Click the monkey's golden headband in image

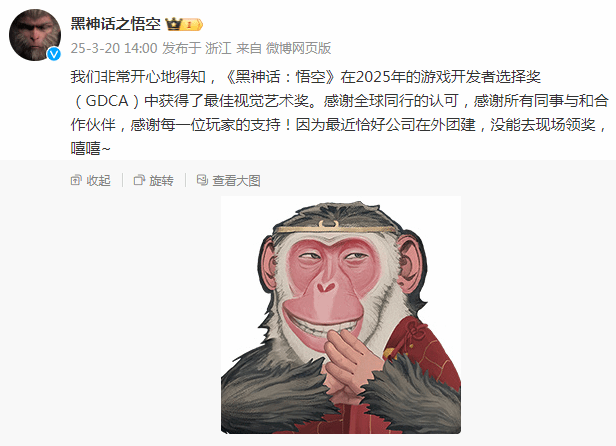pos(336,228)
